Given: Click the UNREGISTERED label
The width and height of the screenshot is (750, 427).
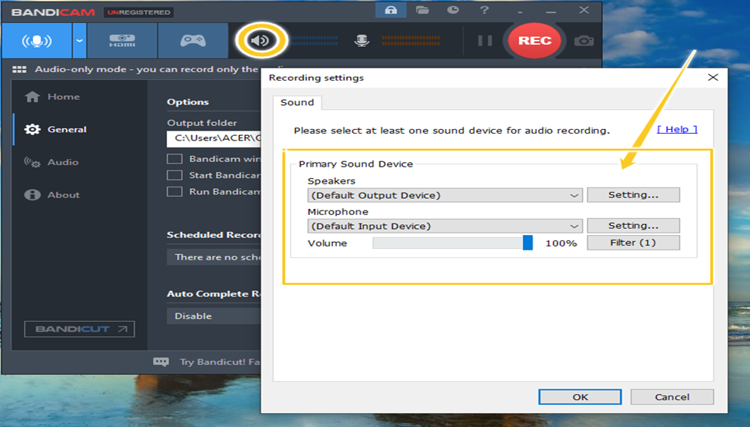Looking at the screenshot, I should (x=139, y=12).
